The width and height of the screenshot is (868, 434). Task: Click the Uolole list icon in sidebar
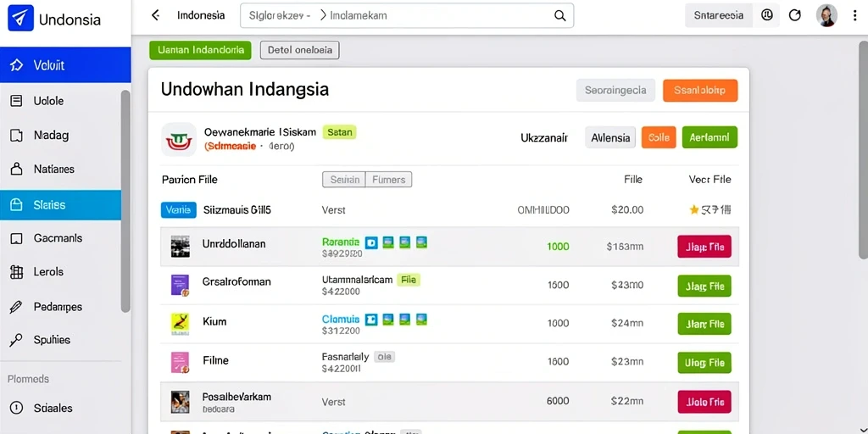(x=17, y=101)
